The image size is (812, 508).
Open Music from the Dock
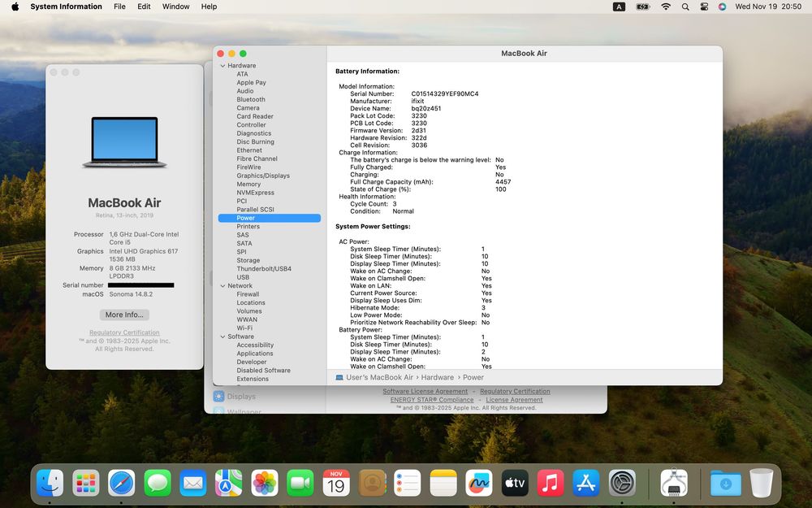click(551, 483)
